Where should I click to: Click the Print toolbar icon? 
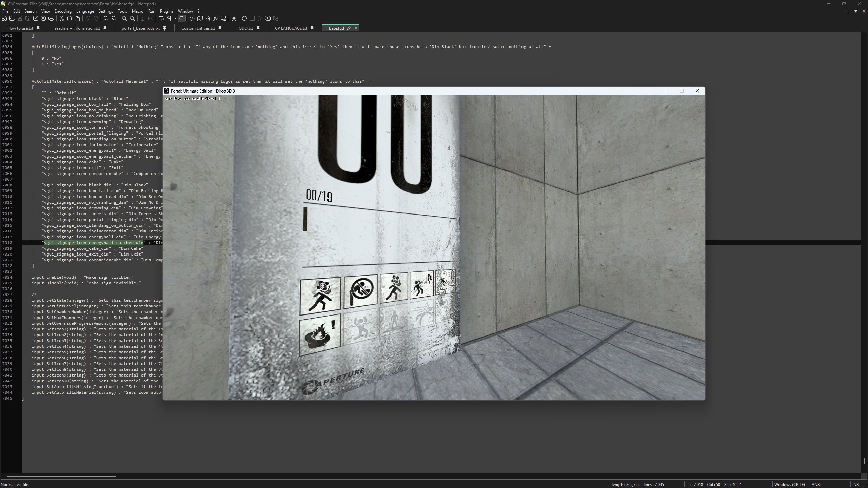(x=51, y=18)
